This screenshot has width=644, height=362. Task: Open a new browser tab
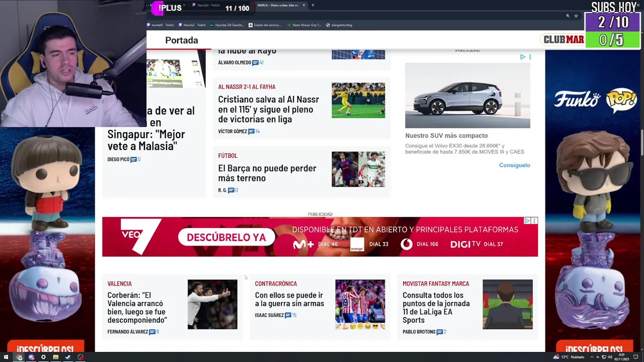(x=312, y=5)
